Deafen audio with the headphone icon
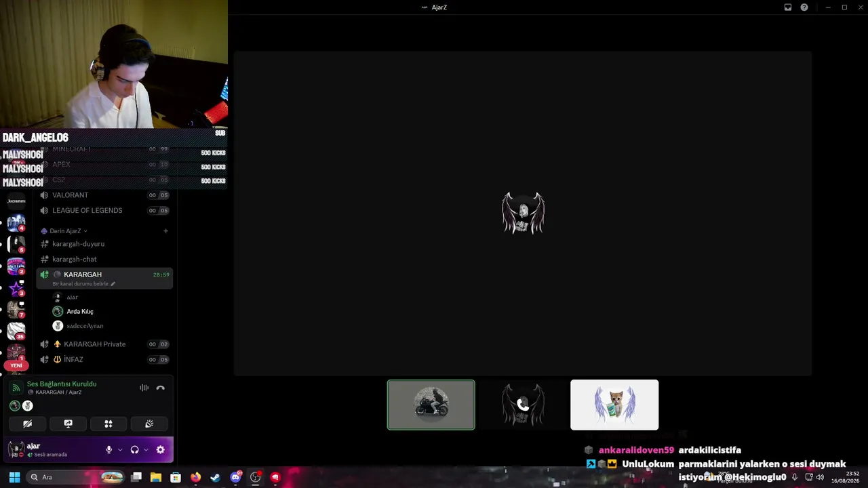 pos(134,449)
